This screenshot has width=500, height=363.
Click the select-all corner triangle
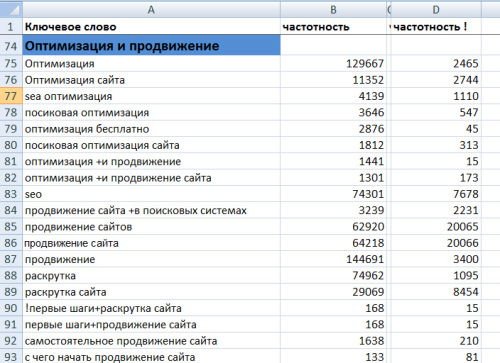11,10
